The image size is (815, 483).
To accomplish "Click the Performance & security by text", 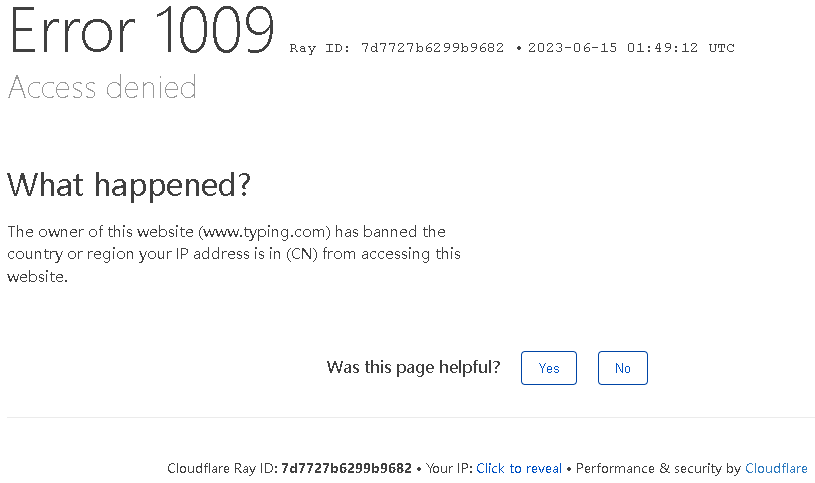I will (658, 468).
